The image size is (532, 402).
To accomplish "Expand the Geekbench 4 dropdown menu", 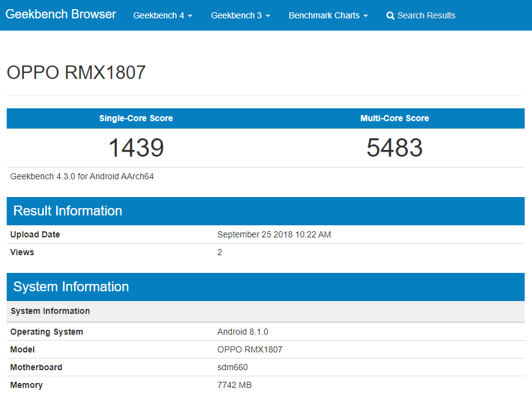I will click(x=163, y=16).
